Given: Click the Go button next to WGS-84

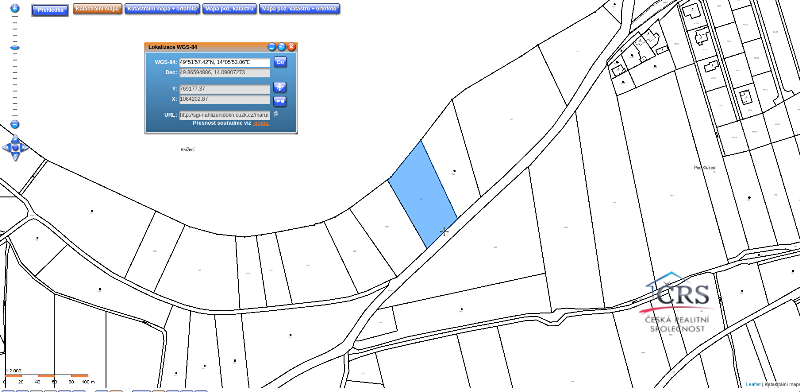Looking at the screenshot, I should click(280, 62).
